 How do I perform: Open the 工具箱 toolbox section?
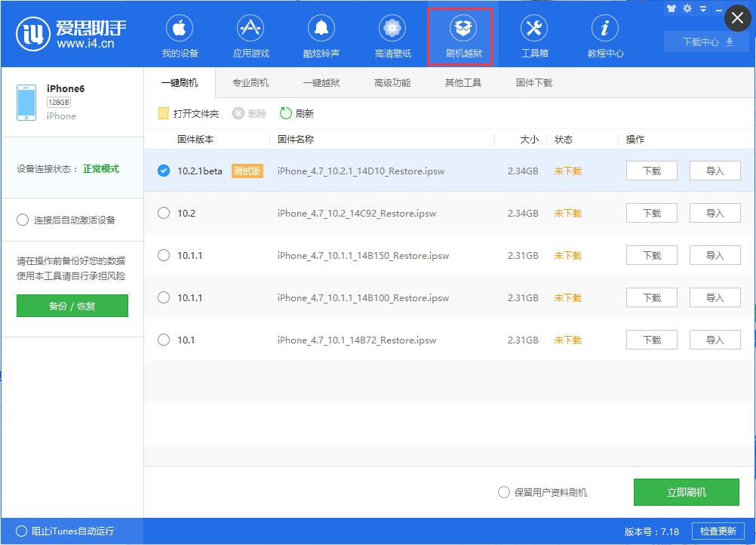[533, 35]
